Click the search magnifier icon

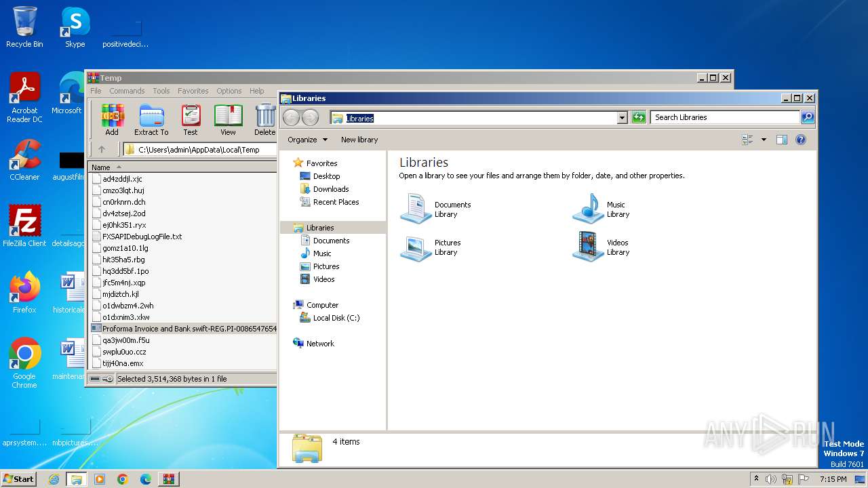coord(807,117)
